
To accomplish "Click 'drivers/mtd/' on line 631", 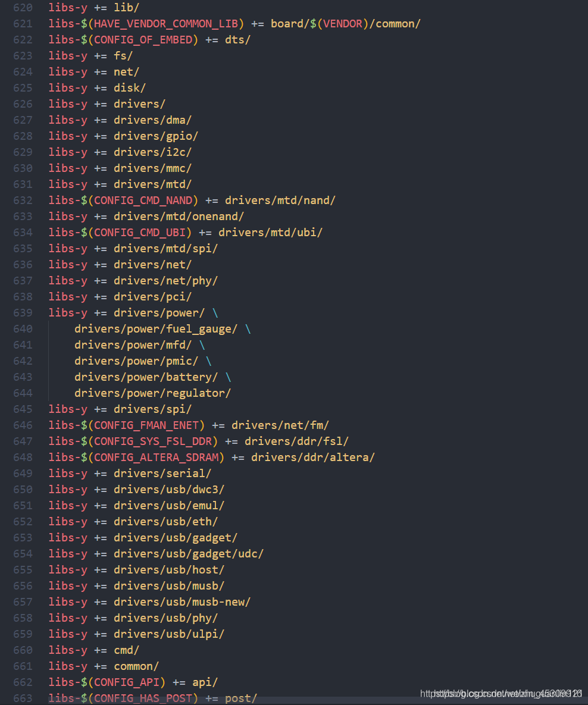I will [152, 184].
